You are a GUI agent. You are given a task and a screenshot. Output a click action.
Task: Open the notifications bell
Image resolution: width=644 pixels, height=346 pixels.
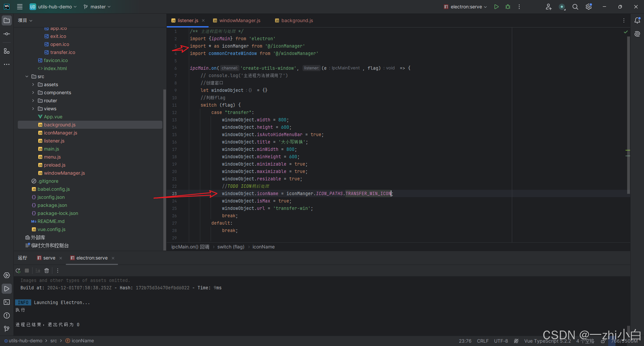pos(637,20)
